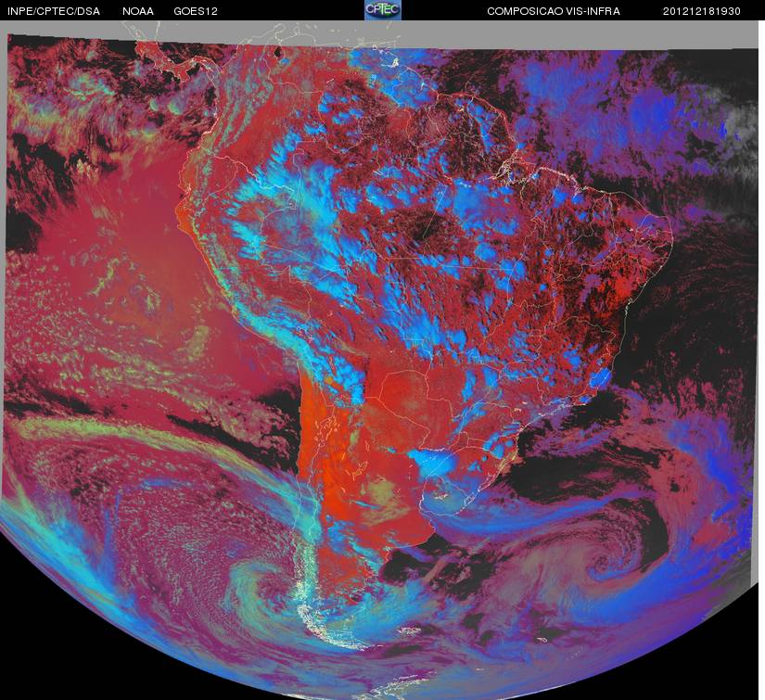This screenshot has height=700, width=765.
Task: Click the "NOAA" label in the header
Action: point(138,11)
